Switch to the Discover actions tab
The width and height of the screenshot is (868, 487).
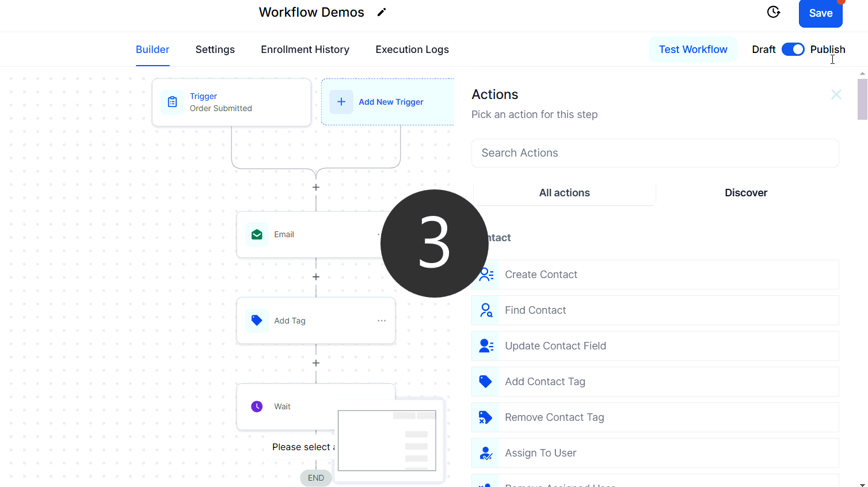click(x=746, y=193)
